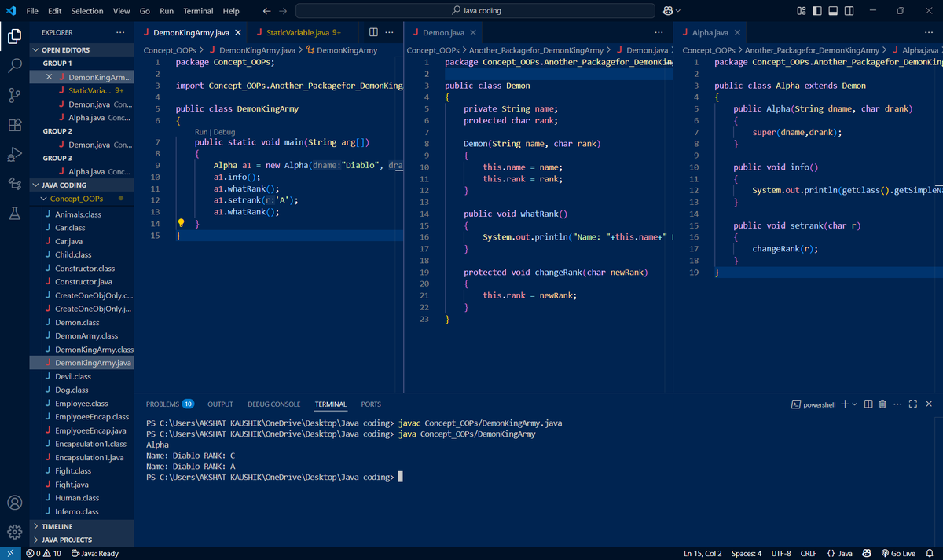Viewport: 943px width, 560px height.
Task: Open the Copilot dropdown arrow in title bar
Action: 677,11
